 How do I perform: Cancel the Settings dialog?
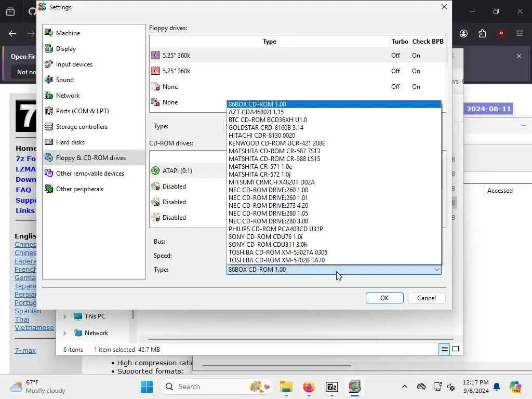point(427,298)
